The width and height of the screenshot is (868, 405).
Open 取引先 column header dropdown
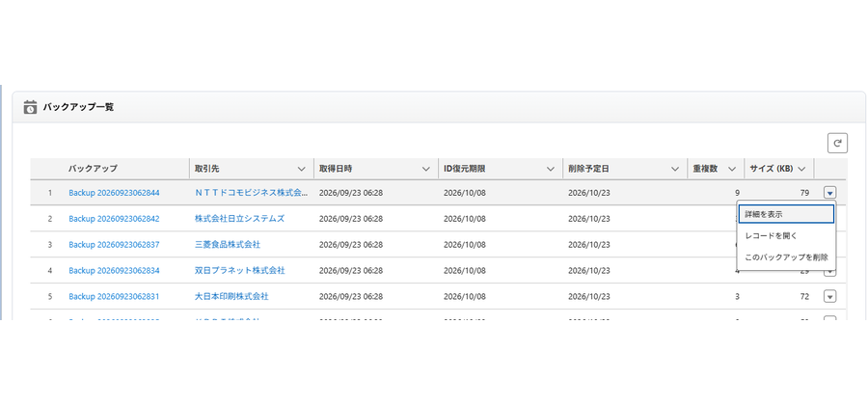pyautogui.click(x=302, y=169)
